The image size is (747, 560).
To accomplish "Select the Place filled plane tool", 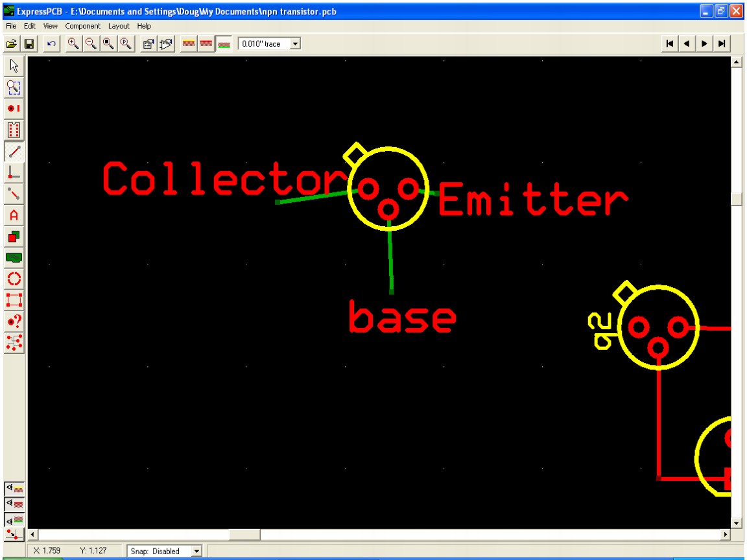I will tap(14, 257).
